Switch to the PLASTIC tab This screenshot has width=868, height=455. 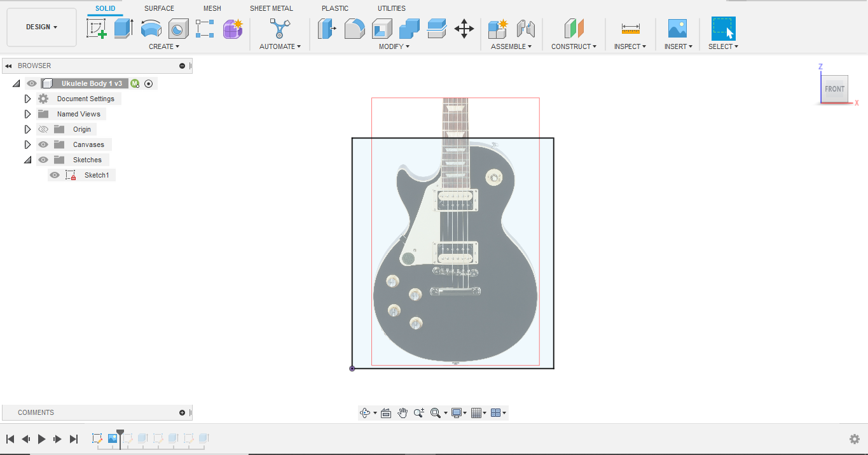pyautogui.click(x=335, y=8)
